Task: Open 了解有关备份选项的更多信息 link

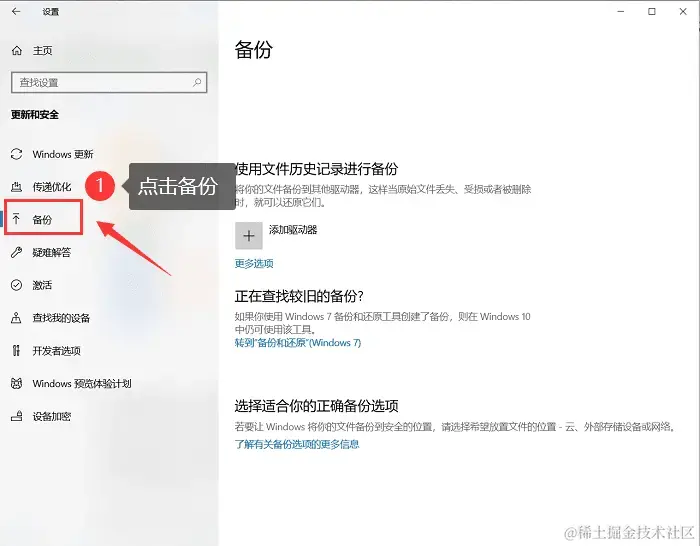Action: coord(297,444)
